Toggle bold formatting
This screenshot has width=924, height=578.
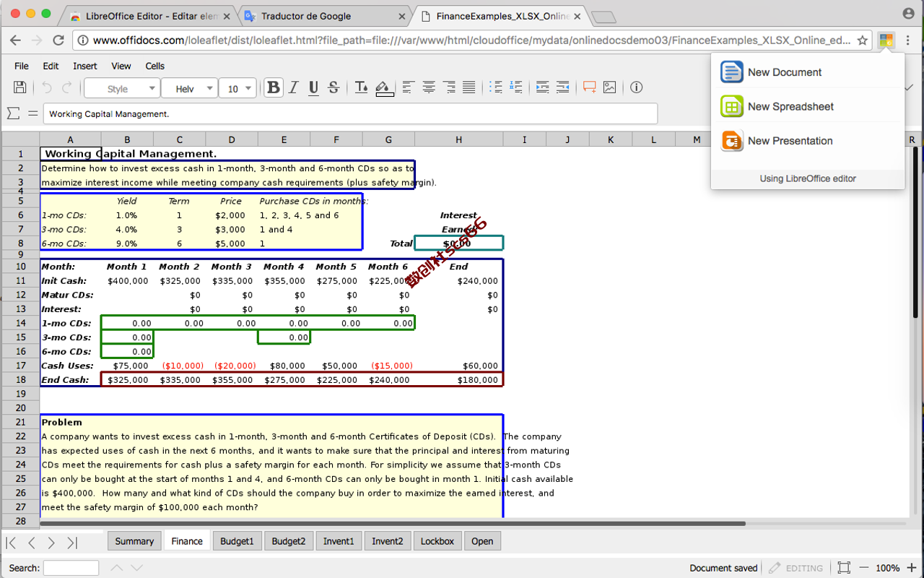coord(274,87)
